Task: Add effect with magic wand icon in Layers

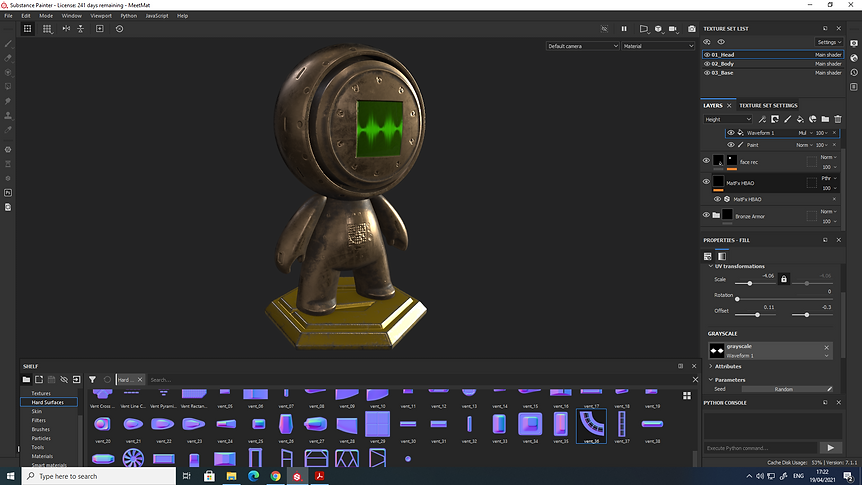Action: [x=762, y=119]
